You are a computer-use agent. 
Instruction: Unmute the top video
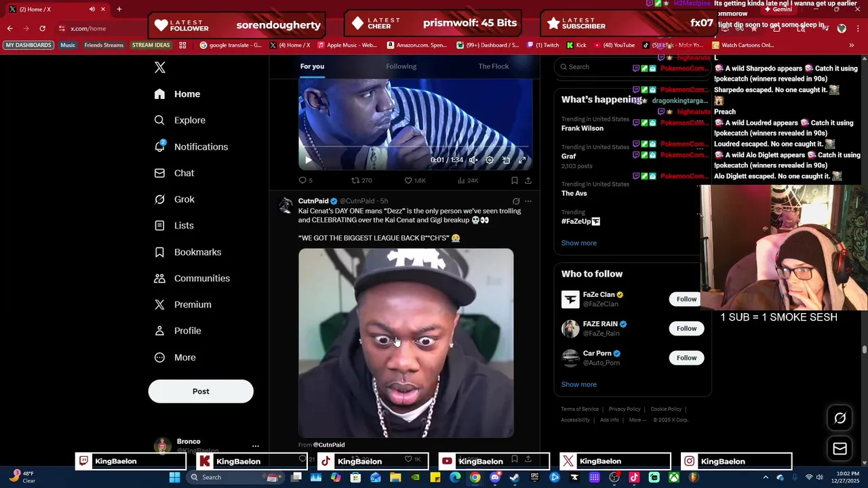473,160
